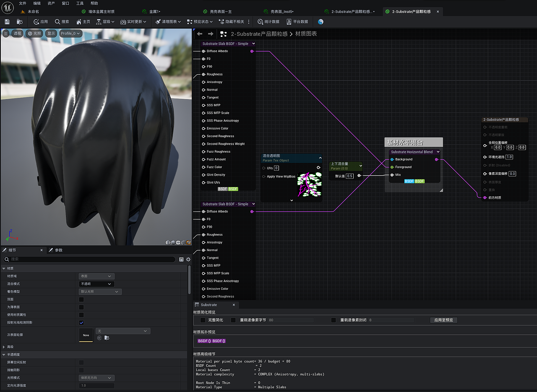Open 搜索 (Search) from the toolbar
Image resolution: width=537 pixels, height=392 pixels.
click(x=62, y=21)
